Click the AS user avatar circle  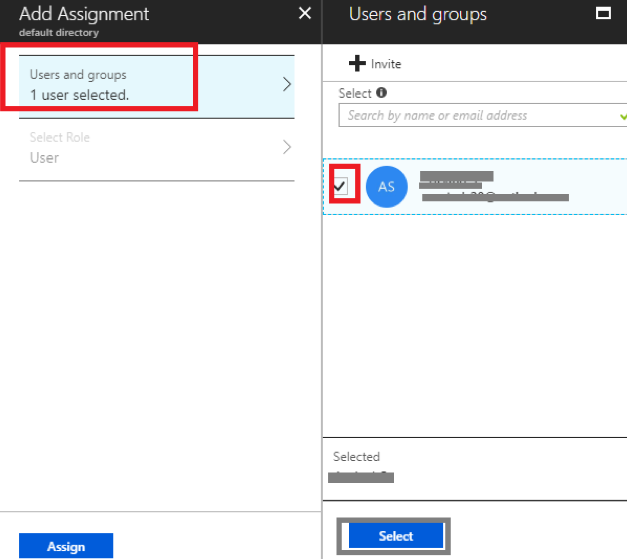tap(386, 187)
